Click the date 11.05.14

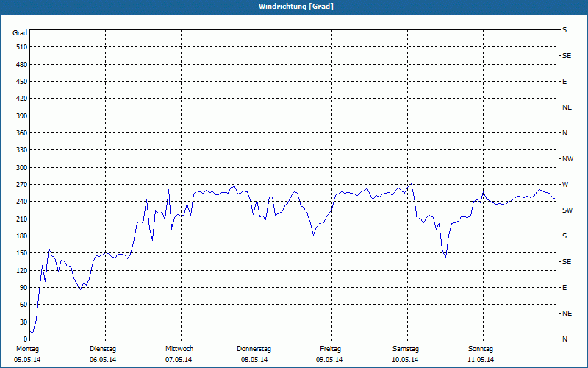tap(481, 360)
